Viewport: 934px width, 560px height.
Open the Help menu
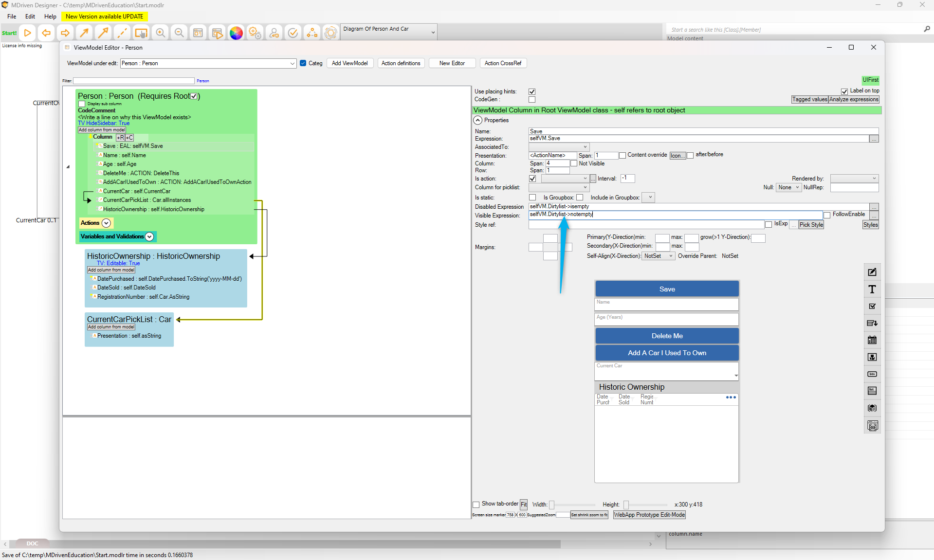[50, 16]
